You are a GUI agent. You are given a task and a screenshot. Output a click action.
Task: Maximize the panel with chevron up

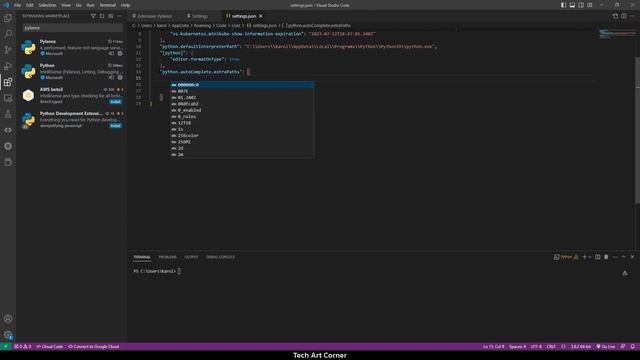point(624,257)
